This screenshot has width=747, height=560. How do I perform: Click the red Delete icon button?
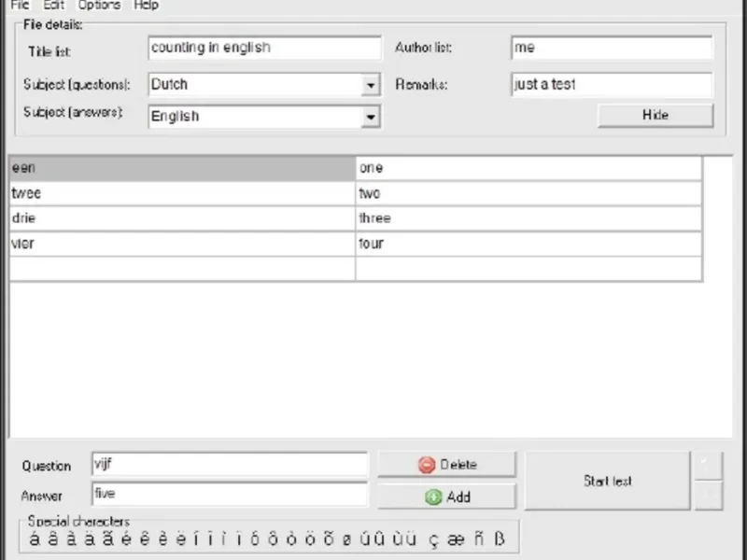click(447, 465)
